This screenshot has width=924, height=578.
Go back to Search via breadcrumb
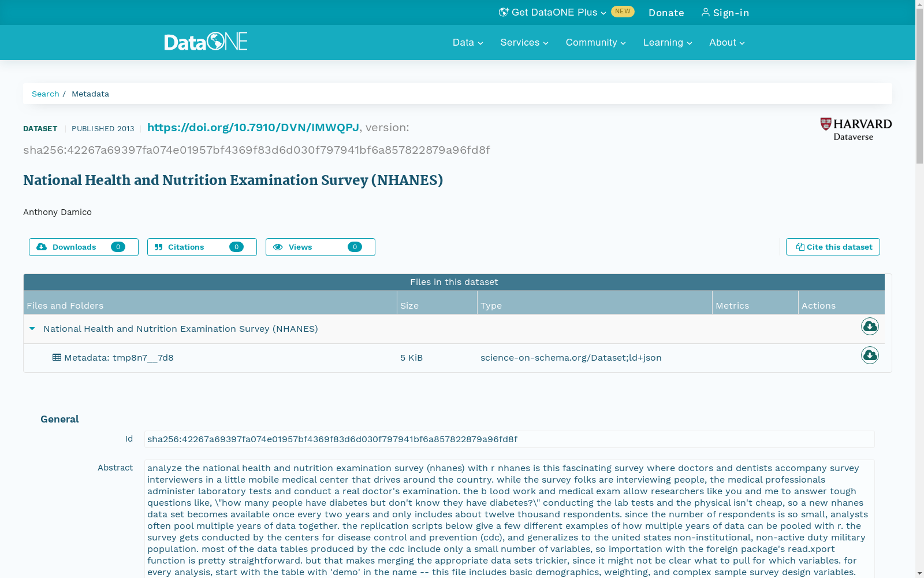coord(46,94)
